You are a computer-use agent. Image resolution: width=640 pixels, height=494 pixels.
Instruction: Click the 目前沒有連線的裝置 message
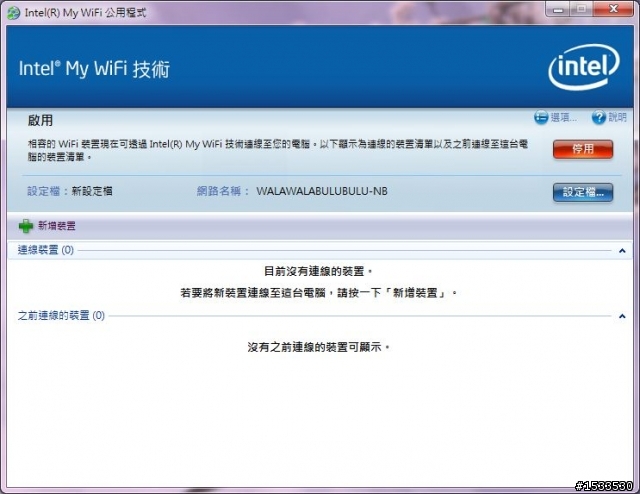[x=318, y=271]
